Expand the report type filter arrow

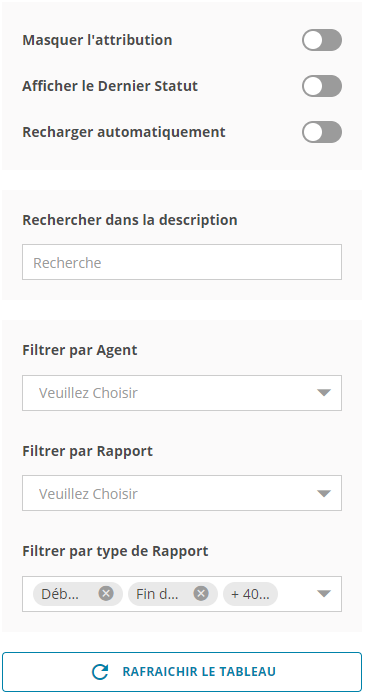[x=324, y=594]
